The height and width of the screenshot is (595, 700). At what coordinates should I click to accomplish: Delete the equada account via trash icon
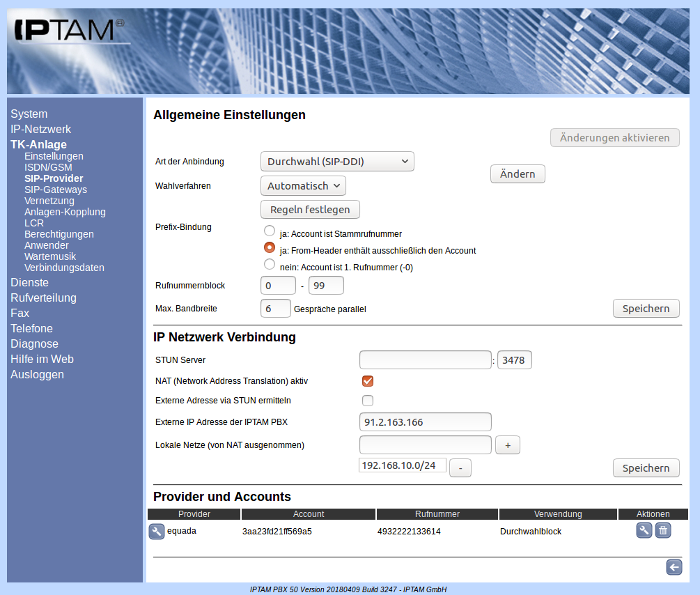[663, 531]
